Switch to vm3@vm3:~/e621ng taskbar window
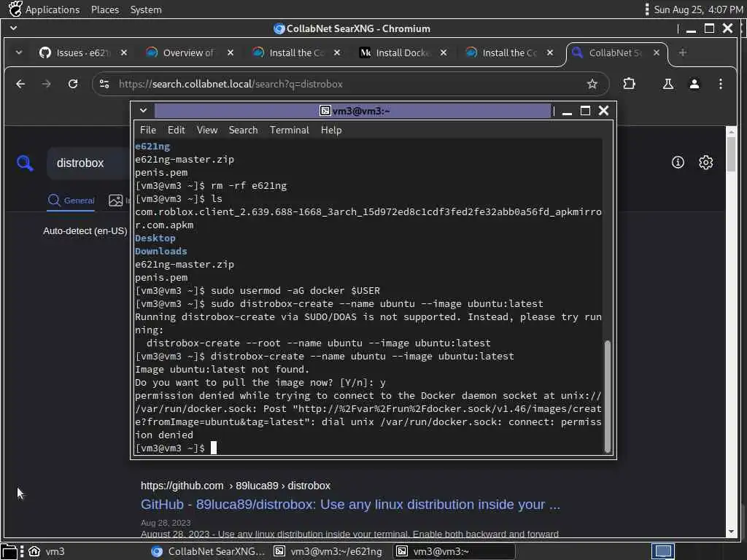The height and width of the screenshot is (560, 747). [x=328, y=551]
